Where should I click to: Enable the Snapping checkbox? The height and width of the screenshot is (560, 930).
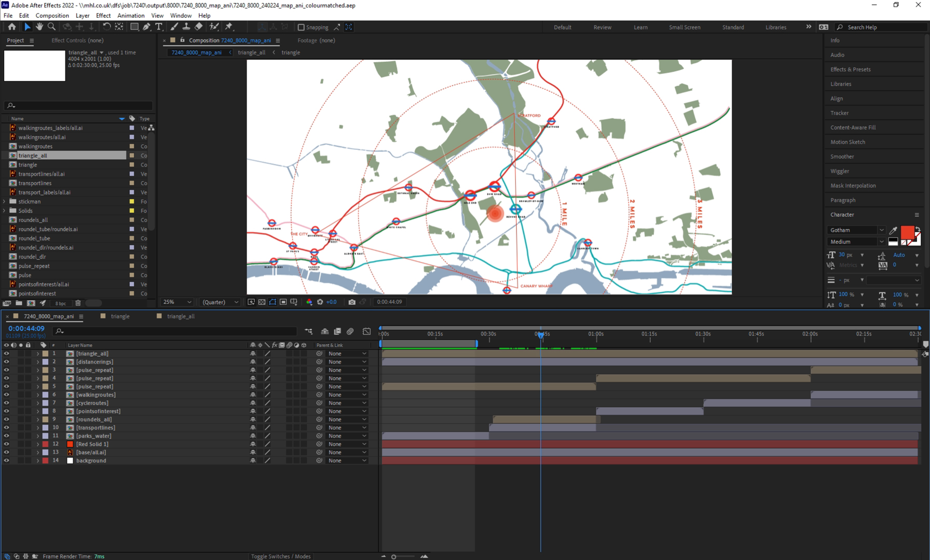coord(301,27)
